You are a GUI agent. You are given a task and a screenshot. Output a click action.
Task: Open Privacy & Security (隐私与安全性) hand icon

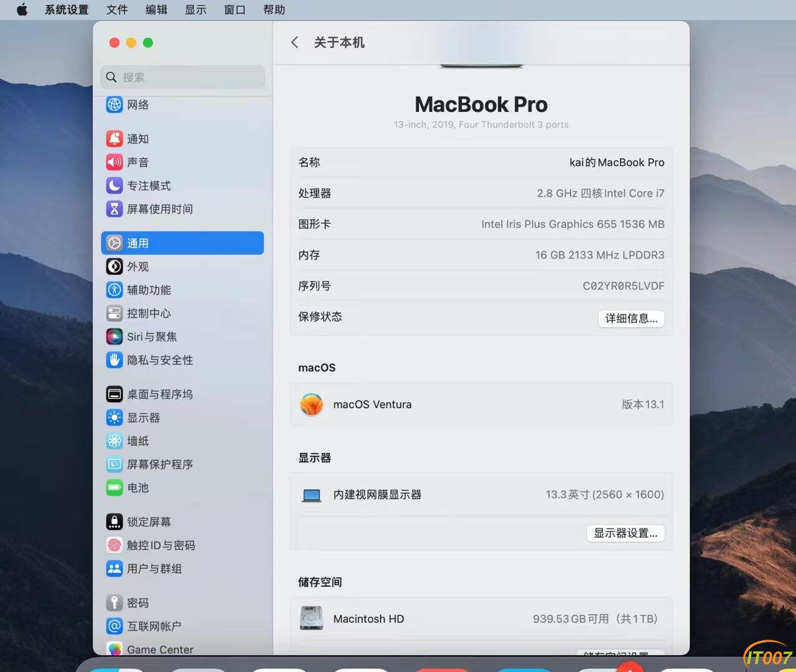[115, 360]
